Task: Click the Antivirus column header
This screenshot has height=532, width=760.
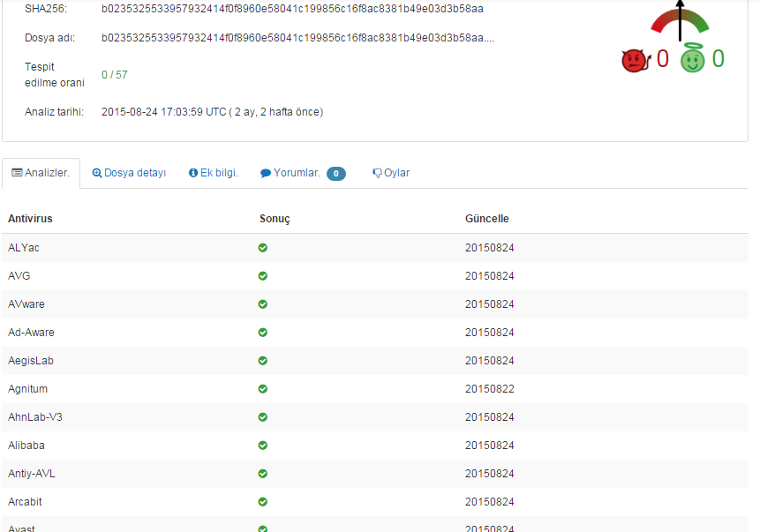Action: click(x=30, y=219)
